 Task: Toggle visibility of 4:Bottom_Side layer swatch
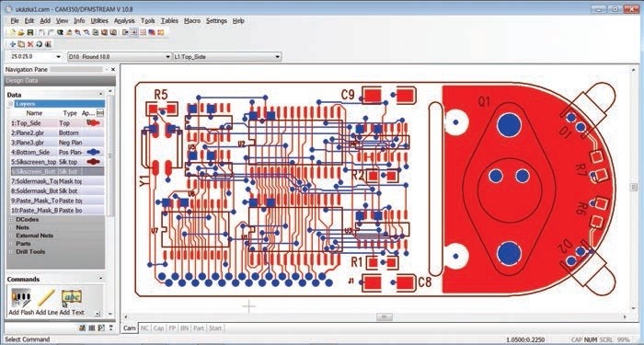click(93, 152)
